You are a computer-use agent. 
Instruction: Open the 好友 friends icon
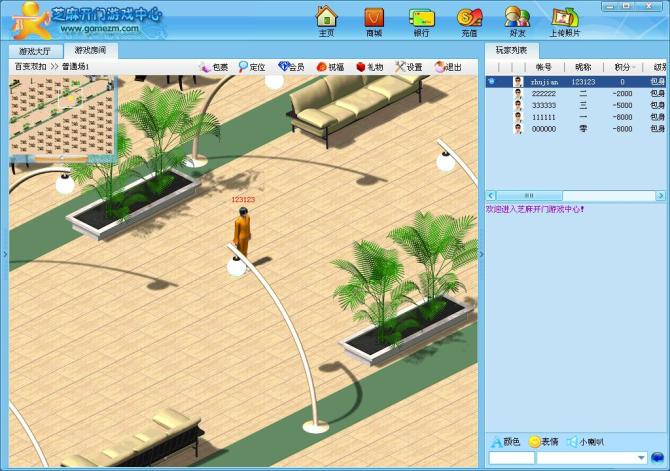(x=517, y=19)
